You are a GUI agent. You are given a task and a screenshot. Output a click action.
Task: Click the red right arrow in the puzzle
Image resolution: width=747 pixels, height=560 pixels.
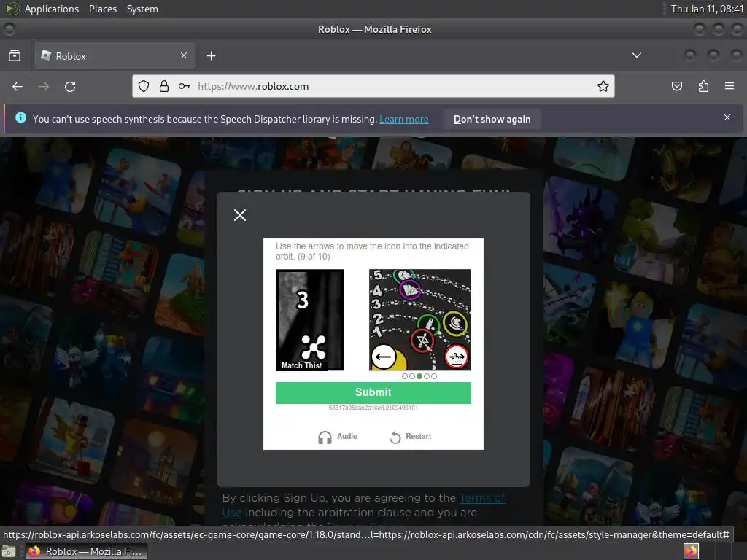(457, 357)
